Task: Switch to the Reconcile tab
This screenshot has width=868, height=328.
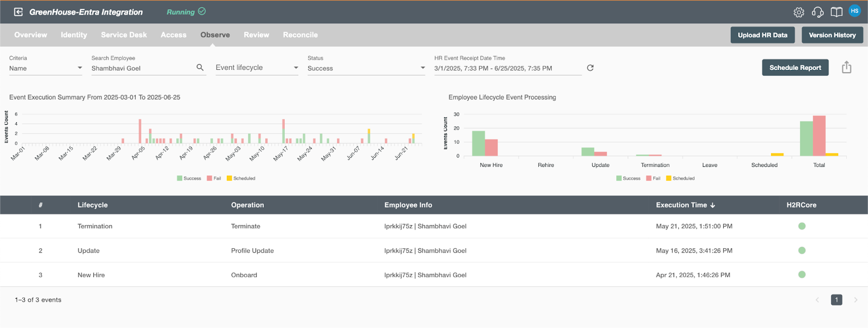Action: click(300, 35)
